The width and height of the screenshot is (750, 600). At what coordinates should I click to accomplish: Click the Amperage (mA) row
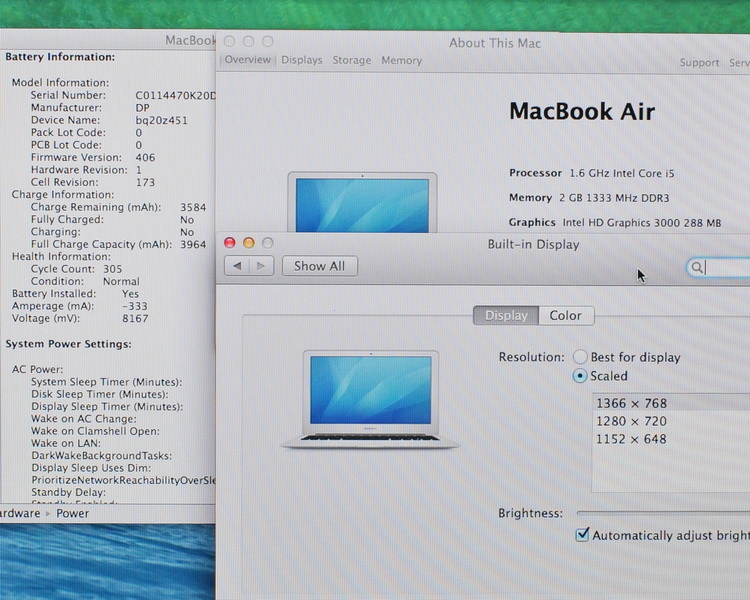click(x=80, y=306)
